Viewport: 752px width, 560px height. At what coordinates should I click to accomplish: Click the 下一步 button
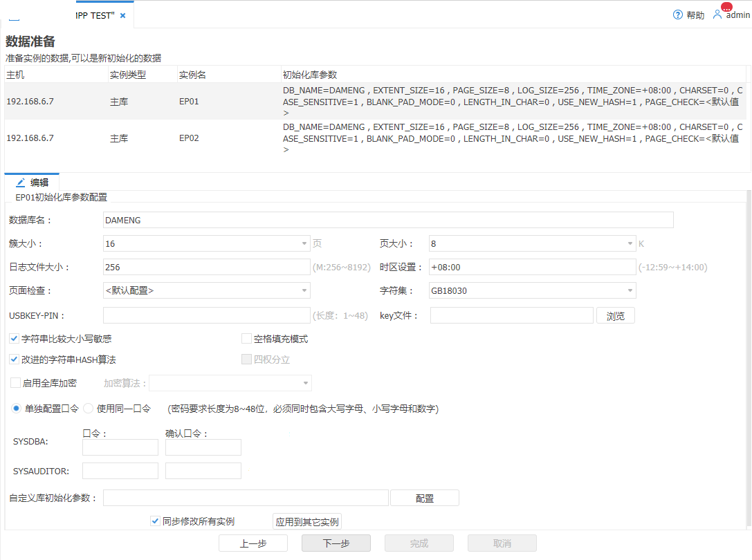click(x=336, y=543)
